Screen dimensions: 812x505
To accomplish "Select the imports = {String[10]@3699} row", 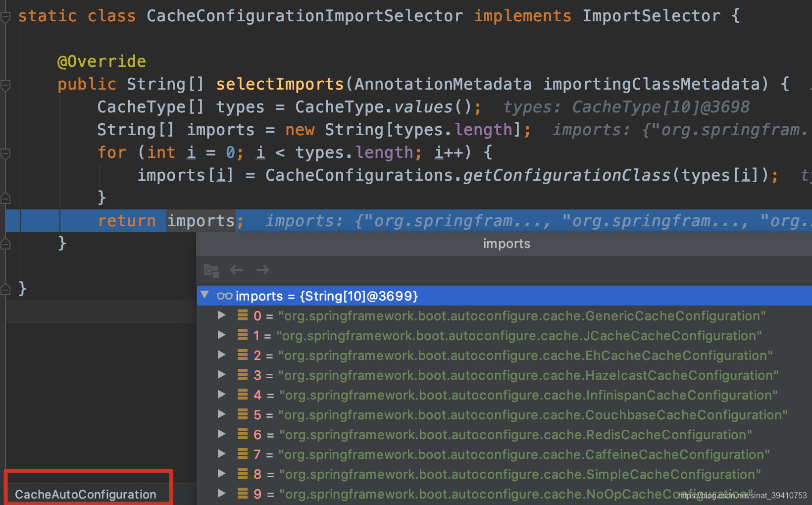I will tap(505, 296).
